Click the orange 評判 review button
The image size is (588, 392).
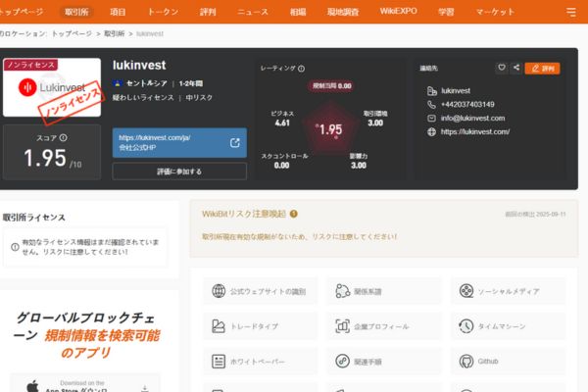pyautogui.click(x=542, y=69)
